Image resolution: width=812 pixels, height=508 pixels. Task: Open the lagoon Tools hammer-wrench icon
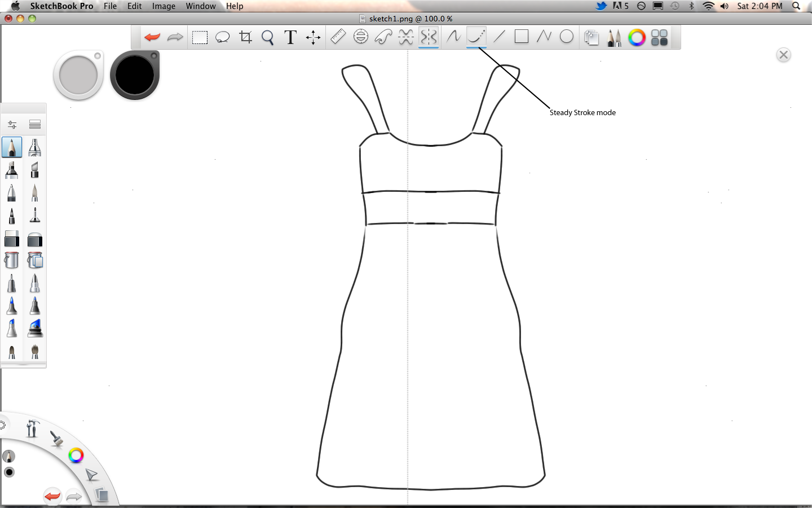tap(32, 428)
